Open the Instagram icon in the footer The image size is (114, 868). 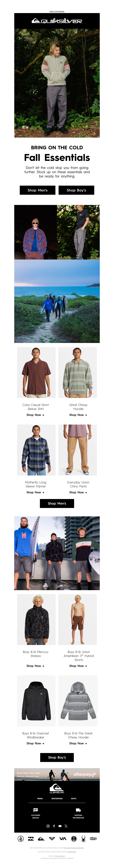(x=48, y=826)
